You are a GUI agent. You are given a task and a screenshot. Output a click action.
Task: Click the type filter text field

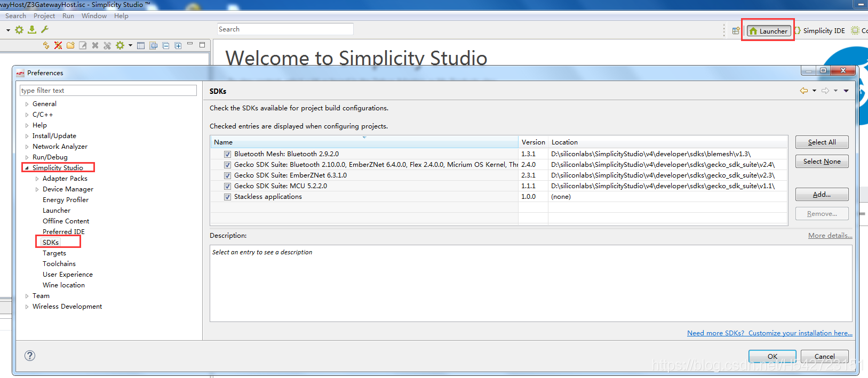[x=108, y=91]
